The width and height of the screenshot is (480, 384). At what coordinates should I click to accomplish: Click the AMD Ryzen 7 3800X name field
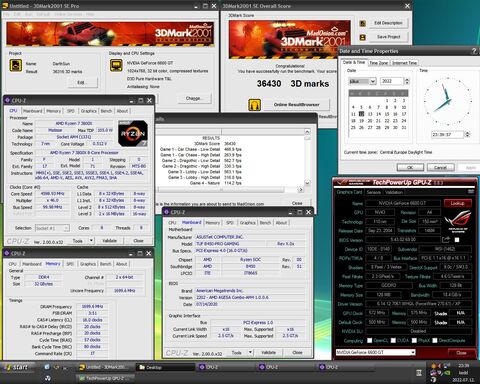(x=74, y=123)
